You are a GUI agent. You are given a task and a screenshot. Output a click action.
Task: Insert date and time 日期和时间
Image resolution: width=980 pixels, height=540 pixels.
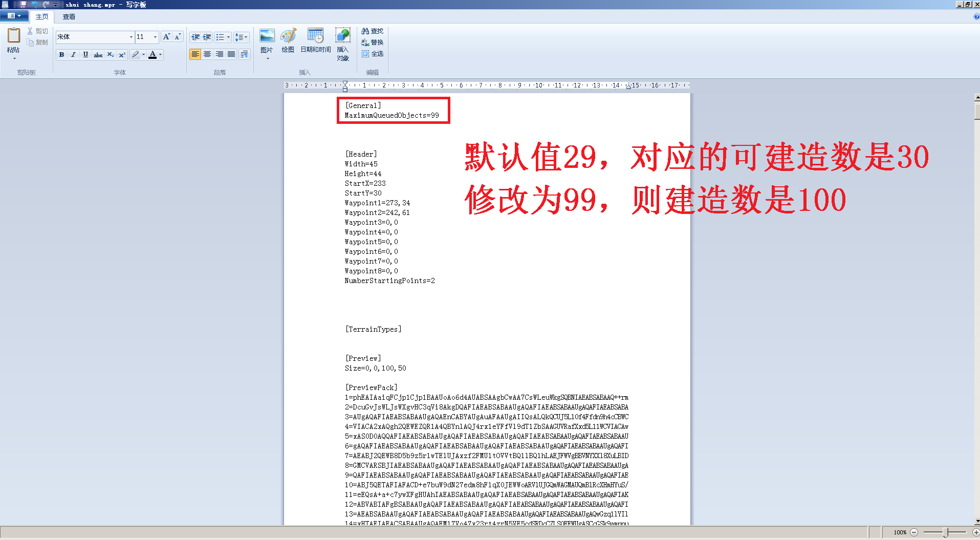pos(316,40)
